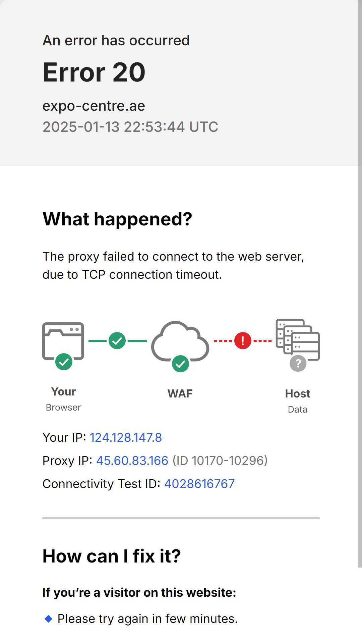This screenshot has width=362, height=644.
Task: Click the browser window icon
Action: [x=63, y=340]
